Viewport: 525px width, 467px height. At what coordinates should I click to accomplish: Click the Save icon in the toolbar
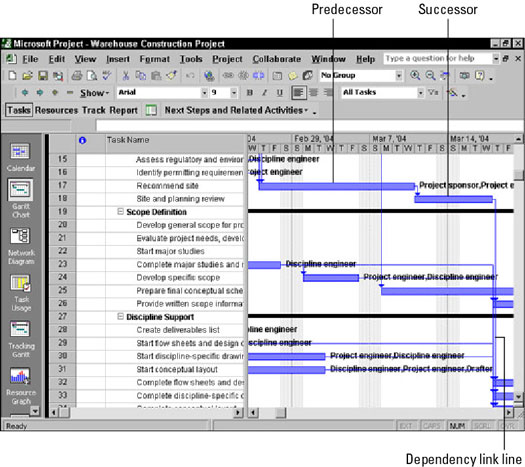43,76
